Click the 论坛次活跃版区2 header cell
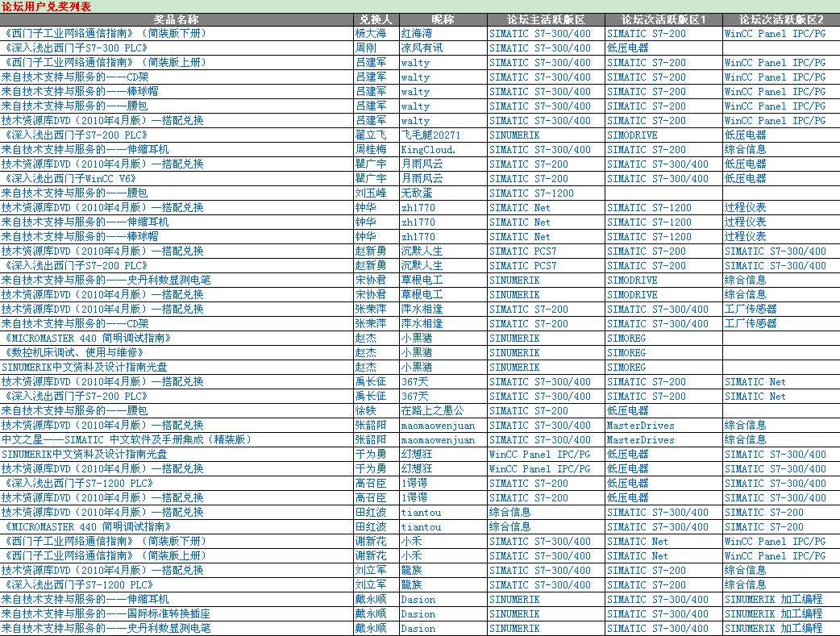This screenshot has height=636, width=840. 781,20
